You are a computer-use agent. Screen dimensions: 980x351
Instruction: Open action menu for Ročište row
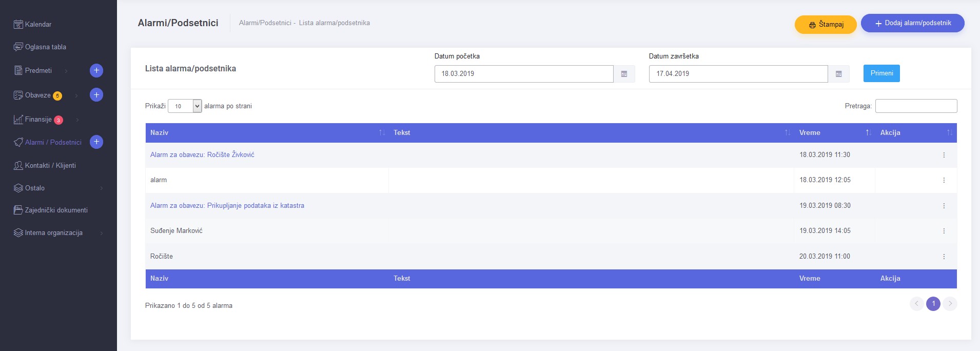click(944, 257)
